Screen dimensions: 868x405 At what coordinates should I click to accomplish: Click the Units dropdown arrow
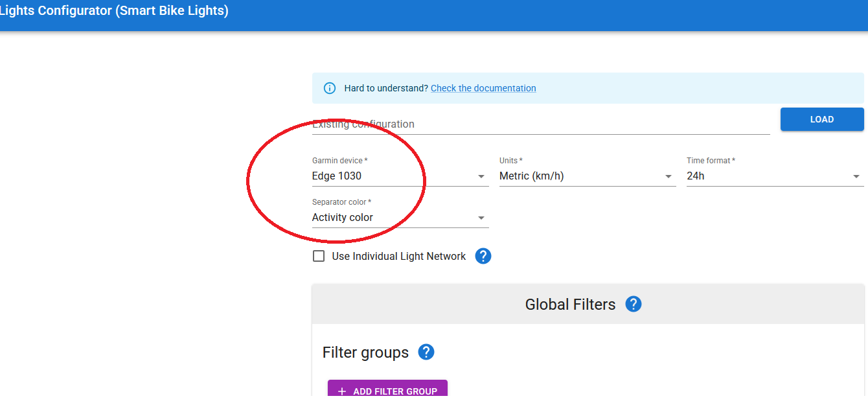[x=668, y=176]
